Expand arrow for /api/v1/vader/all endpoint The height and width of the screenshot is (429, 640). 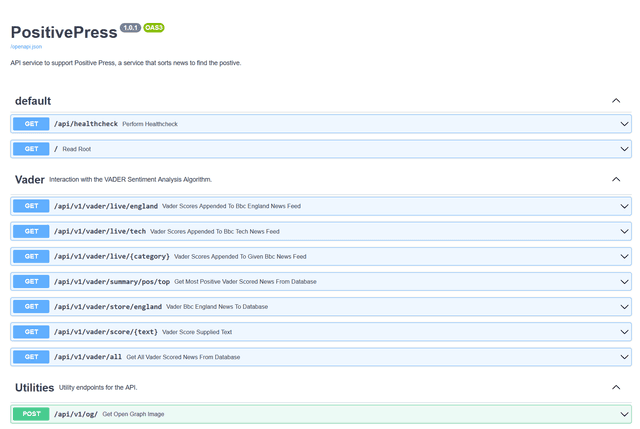click(624, 357)
